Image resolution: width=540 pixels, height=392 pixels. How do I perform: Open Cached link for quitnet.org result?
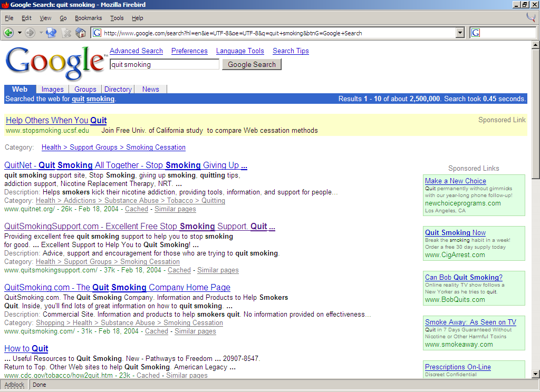(x=137, y=209)
